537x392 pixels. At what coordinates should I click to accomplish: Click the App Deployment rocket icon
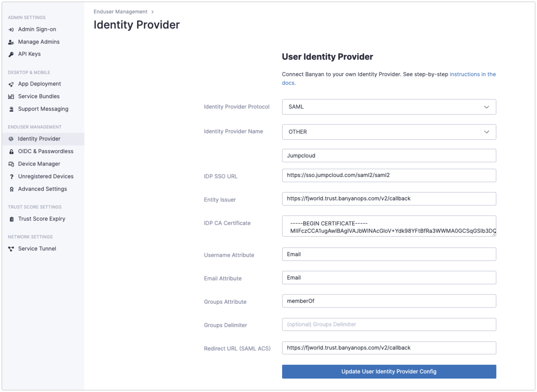[11, 84]
